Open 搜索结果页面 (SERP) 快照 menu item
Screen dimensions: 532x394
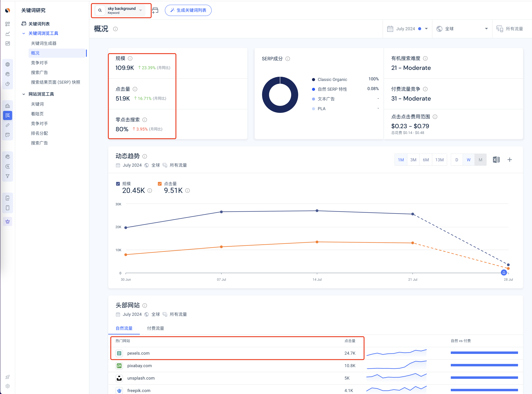click(x=56, y=82)
